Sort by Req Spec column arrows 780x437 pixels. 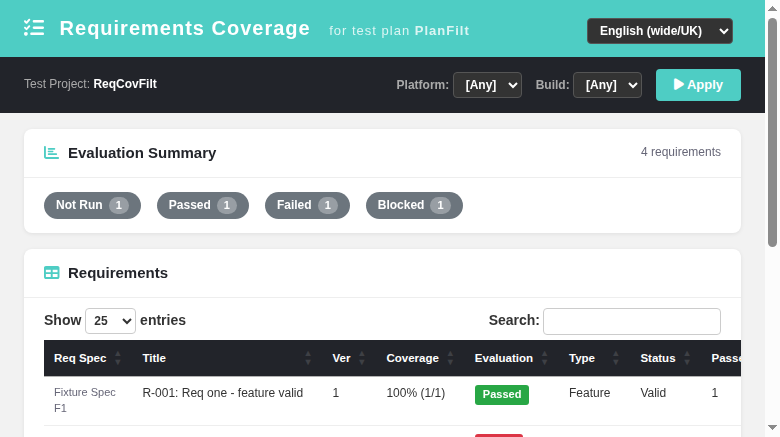pyautogui.click(x=118, y=358)
